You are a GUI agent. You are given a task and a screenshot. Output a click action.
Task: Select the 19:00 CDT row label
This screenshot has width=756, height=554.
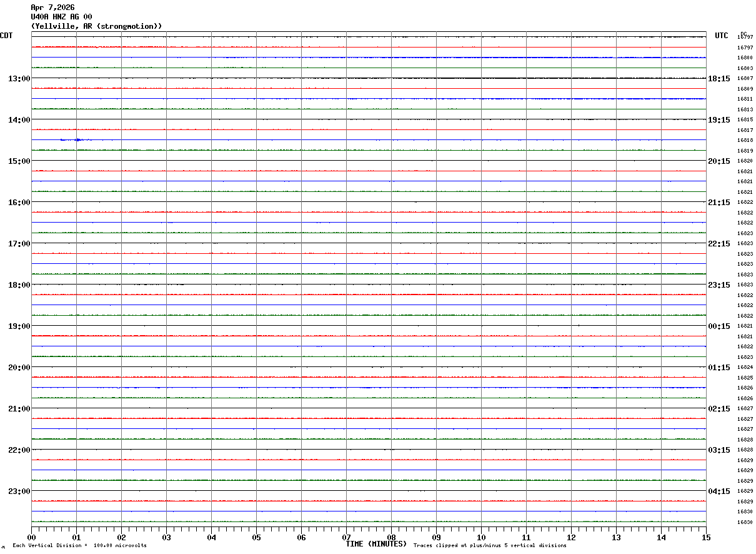[x=19, y=326]
